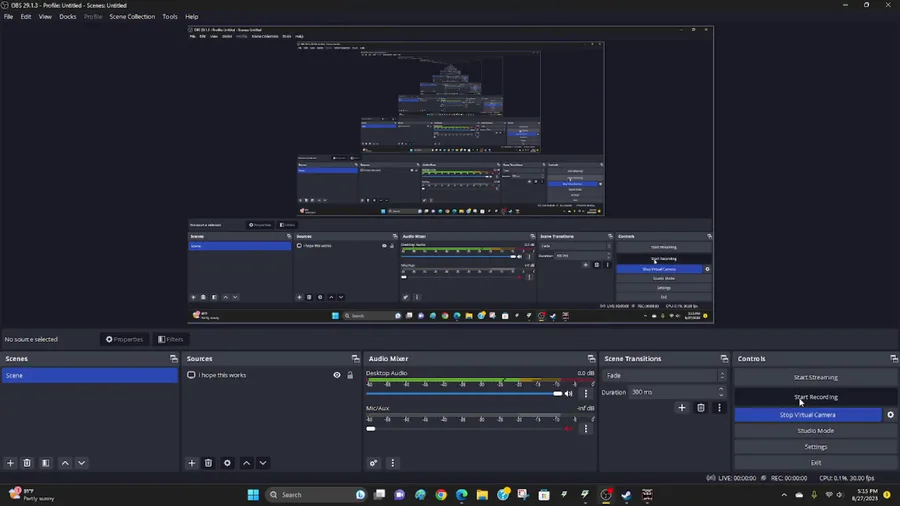Viewport: 900px width, 506px height.
Task: Open the Fade transition dropdown
Action: [665, 376]
